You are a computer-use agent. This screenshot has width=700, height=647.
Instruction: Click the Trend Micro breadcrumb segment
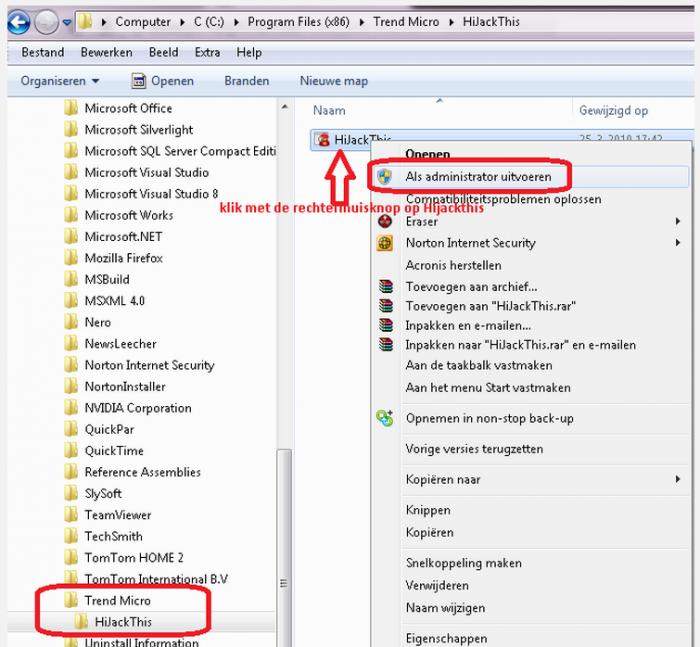pyautogui.click(x=406, y=22)
